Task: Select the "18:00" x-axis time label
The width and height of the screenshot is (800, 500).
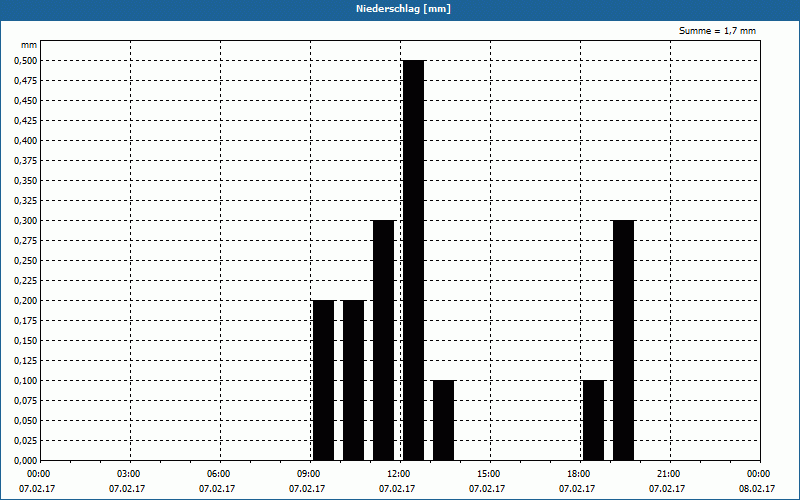Action: tap(578, 474)
